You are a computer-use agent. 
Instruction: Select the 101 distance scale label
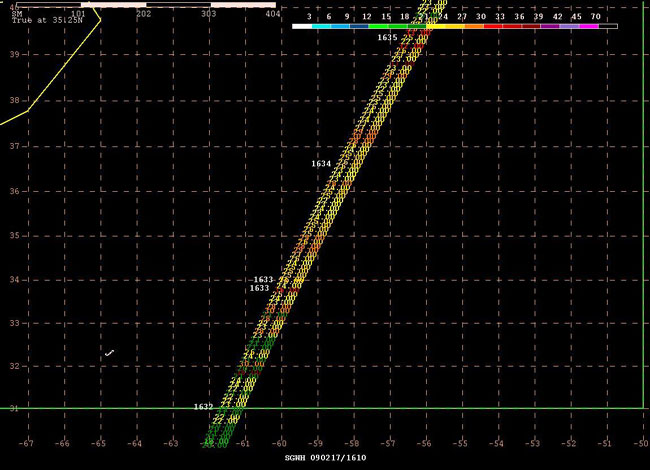point(78,14)
